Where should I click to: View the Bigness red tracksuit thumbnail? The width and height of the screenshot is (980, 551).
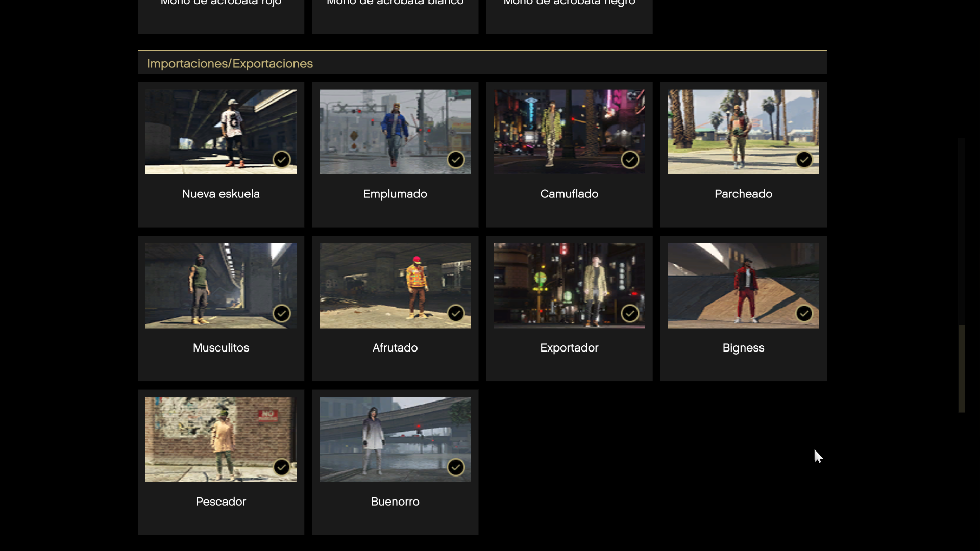[x=743, y=286]
